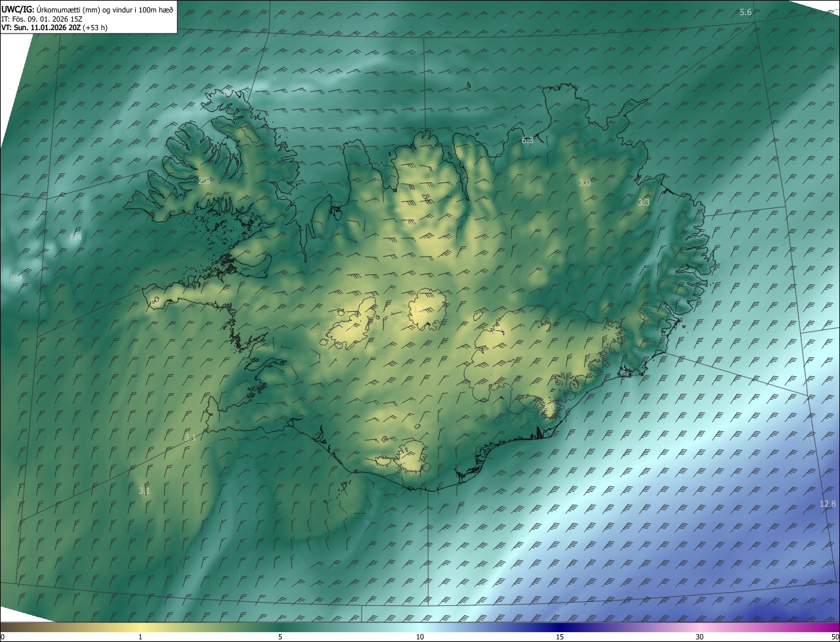Click the 12.8 value label over the sea

(x=828, y=503)
